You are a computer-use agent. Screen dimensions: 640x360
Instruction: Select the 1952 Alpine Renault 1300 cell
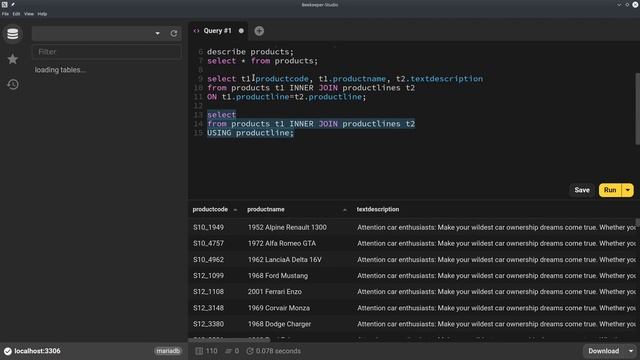287,227
